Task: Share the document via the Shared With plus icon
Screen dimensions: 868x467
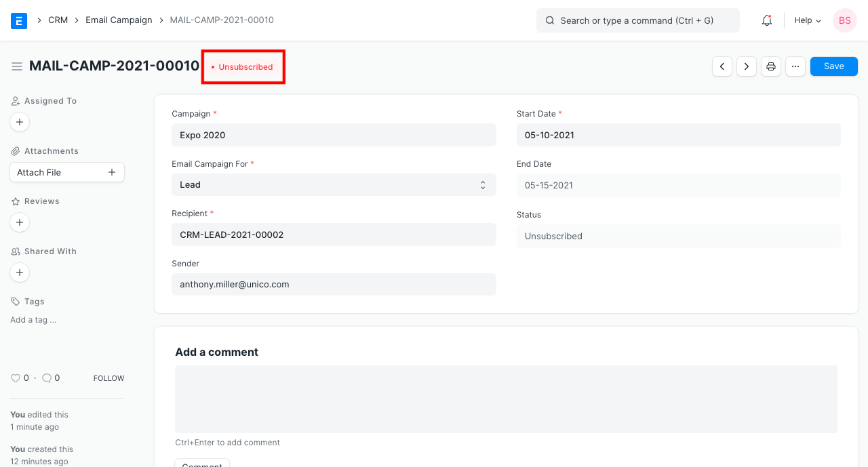Action: click(19, 272)
